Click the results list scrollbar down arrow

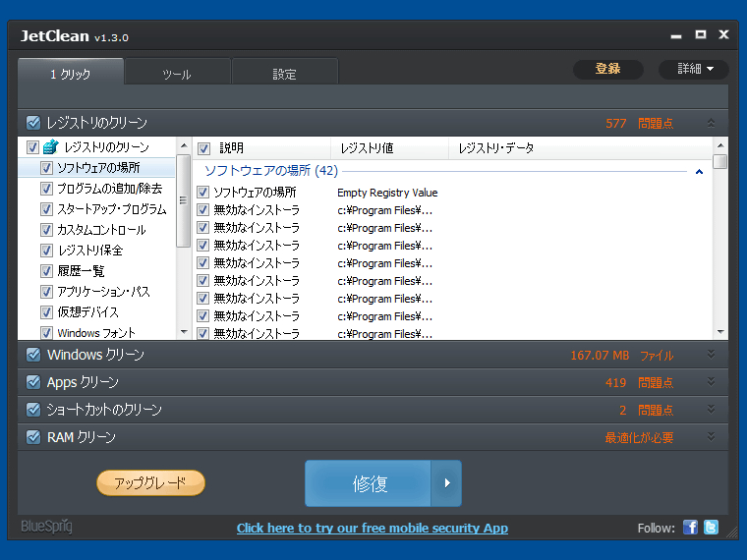pyautogui.click(x=720, y=332)
